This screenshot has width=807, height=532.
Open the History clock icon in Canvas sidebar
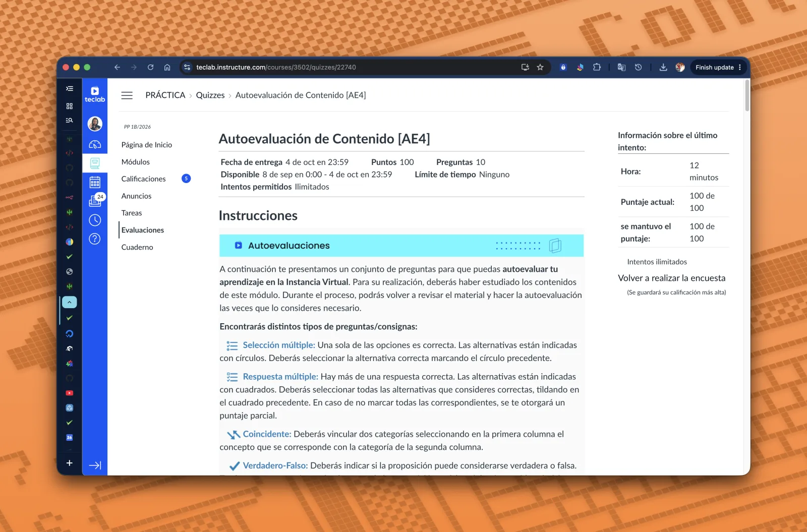coord(95,220)
